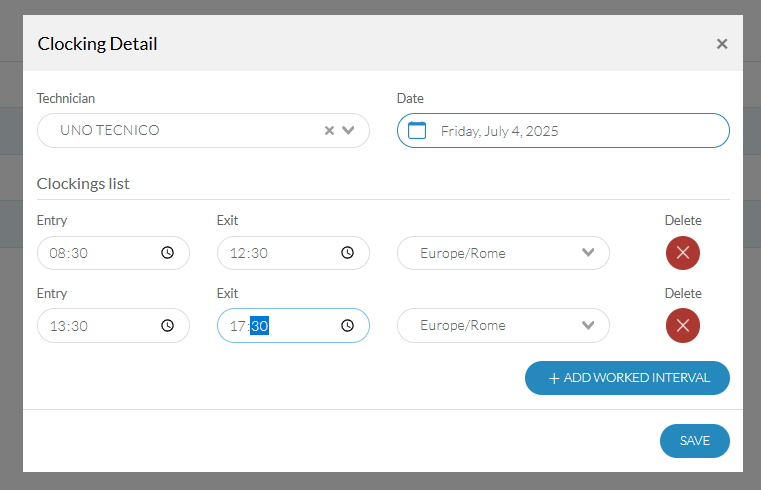
Task: Click the 13:30 entry time field
Action: 113,326
